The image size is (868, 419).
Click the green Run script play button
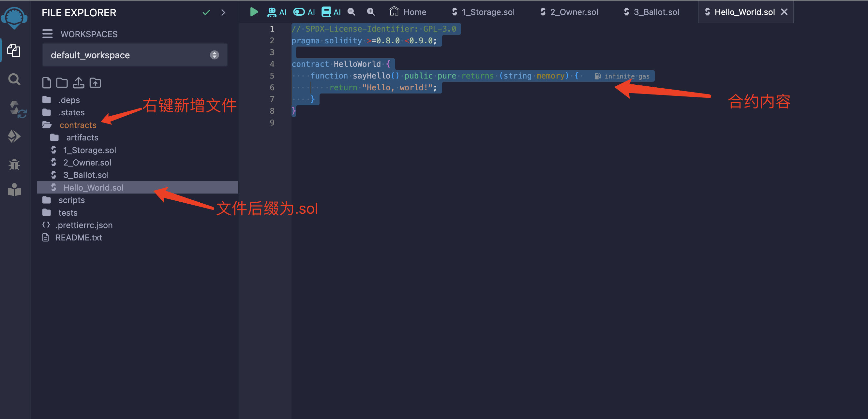coord(254,12)
